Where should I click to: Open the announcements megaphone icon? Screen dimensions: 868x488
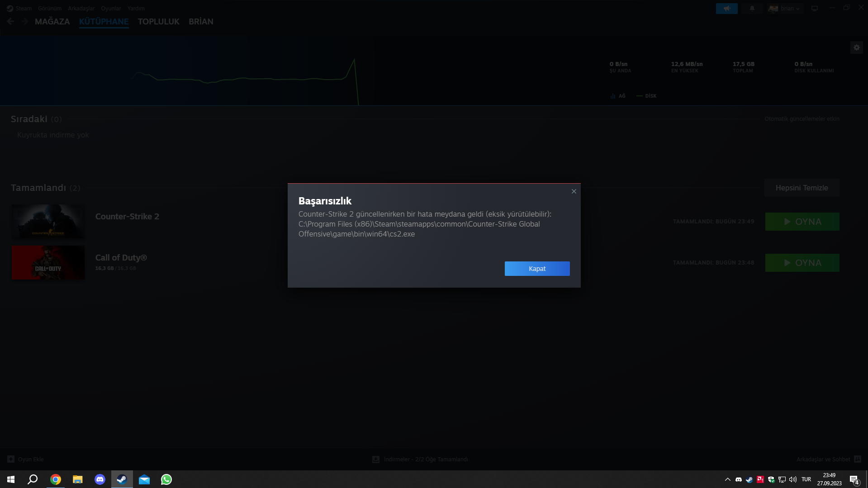[727, 8]
